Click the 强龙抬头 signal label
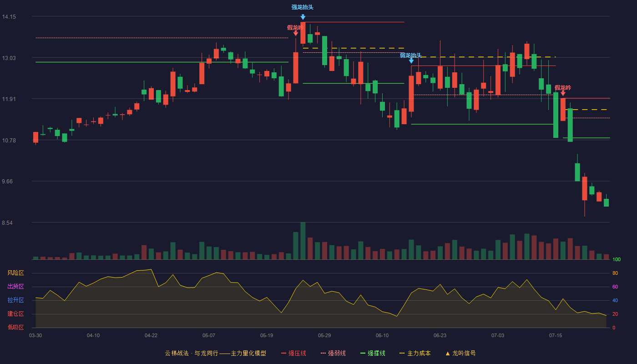Screen dimensions: 637x364 303,7
